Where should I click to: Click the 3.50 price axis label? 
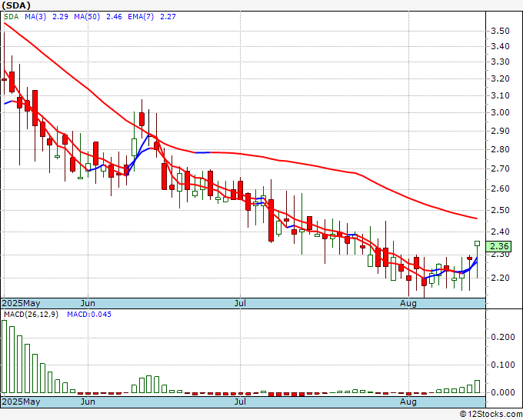(500, 31)
